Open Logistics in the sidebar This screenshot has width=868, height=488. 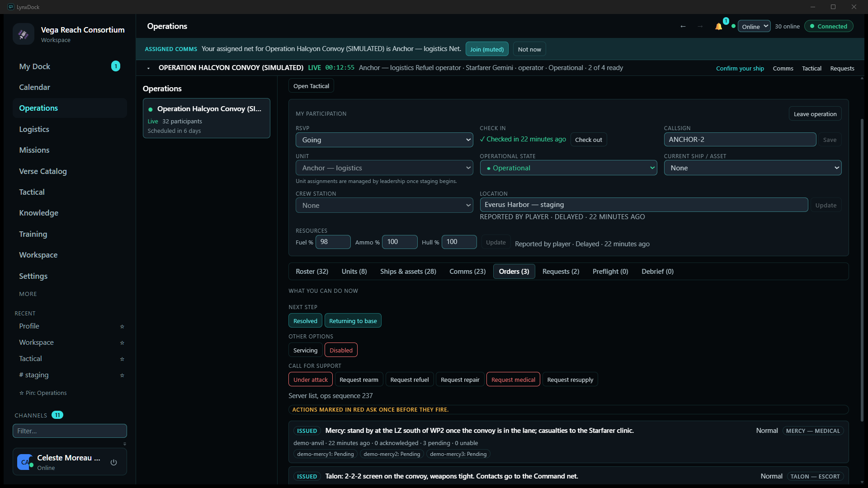point(70,129)
